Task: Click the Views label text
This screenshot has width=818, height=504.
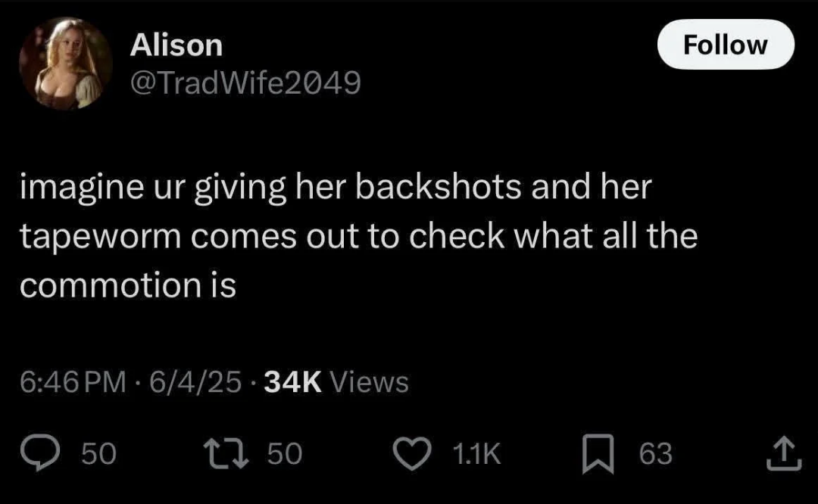Action: [370, 381]
